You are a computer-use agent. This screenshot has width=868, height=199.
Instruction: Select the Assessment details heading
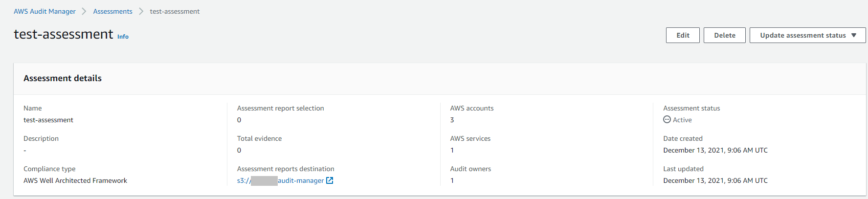pyautogui.click(x=63, y=78)
